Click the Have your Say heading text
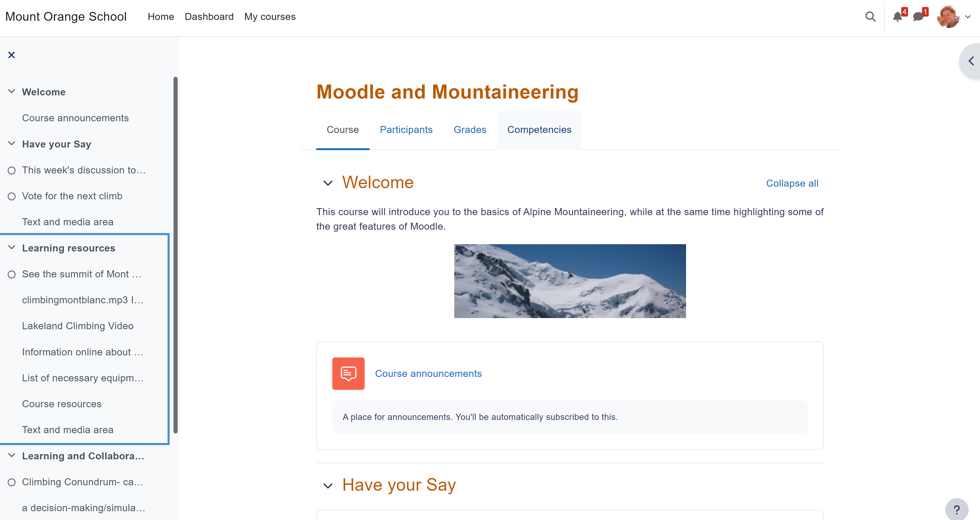Screen dimensions: 980x520 click(399, 485)
